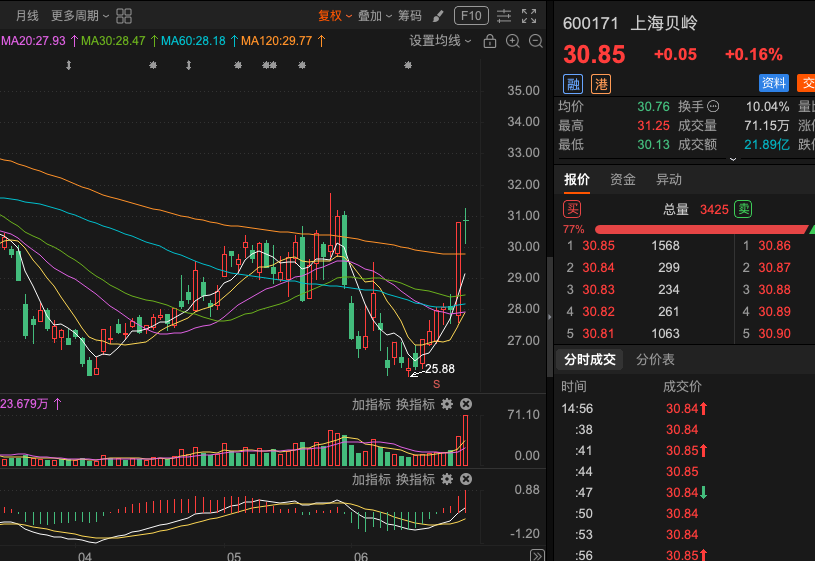Image resolution: width=815 pixels, height=561 pixels.
Task: Click the 卖 sell icon
Action: (x=743, y=209)
